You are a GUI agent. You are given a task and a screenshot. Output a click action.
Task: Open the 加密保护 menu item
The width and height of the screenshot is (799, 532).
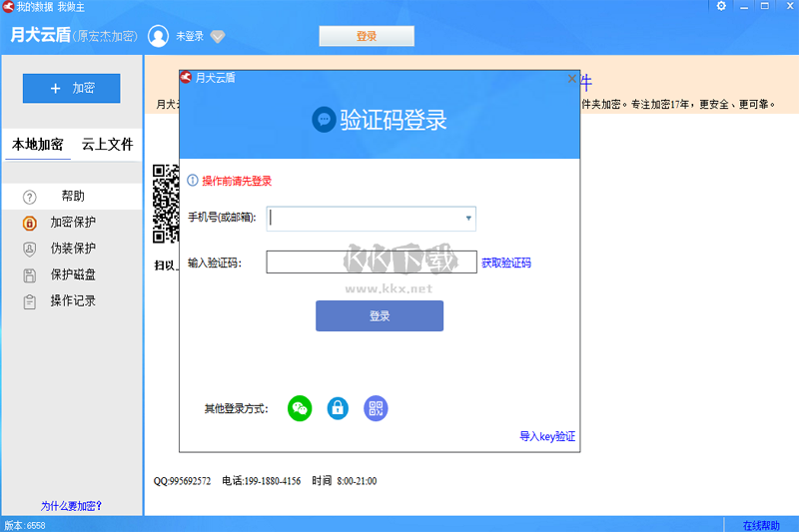pyautogui.click(x=72, y=222)
